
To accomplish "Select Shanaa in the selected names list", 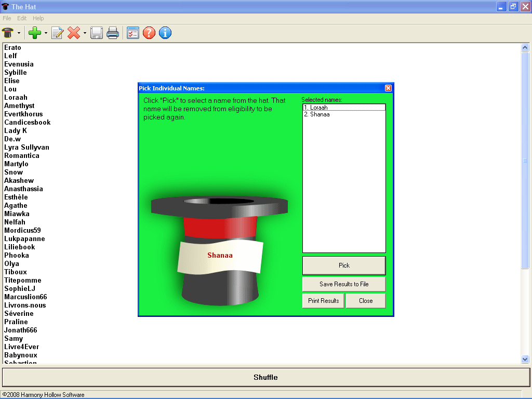I will 320,114.
